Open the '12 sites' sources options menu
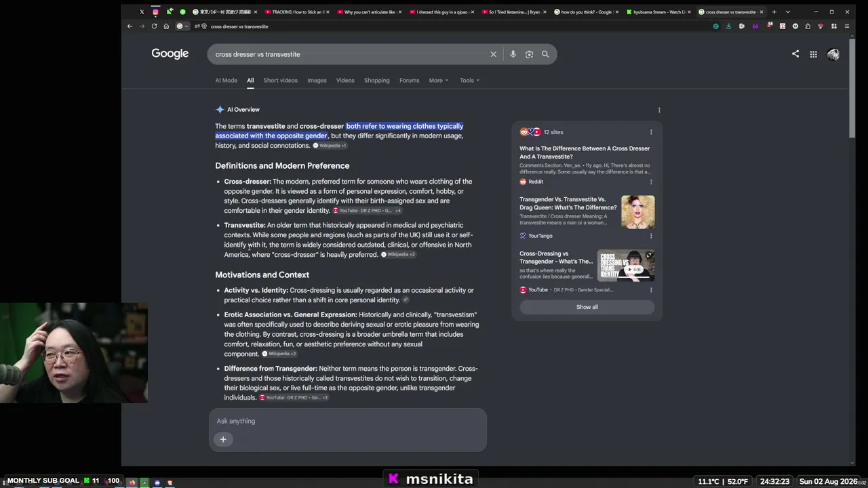This screenshot has height=488, width=868. point(651,132)
